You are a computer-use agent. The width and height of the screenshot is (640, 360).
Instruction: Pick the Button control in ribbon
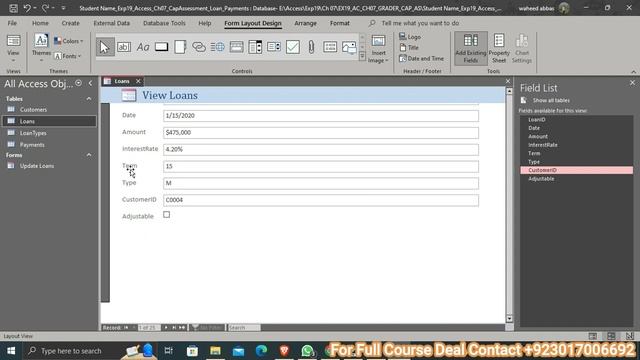click(x=162, y=47)
